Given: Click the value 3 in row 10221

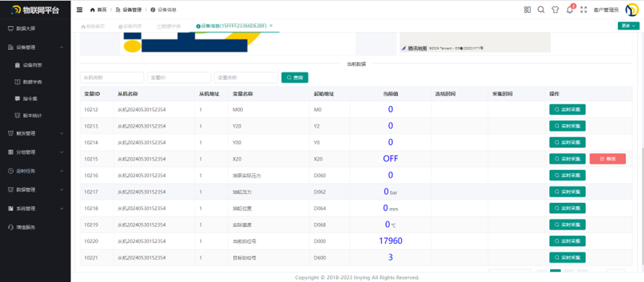Looking at the screenshot, I should tap(391, 257).
